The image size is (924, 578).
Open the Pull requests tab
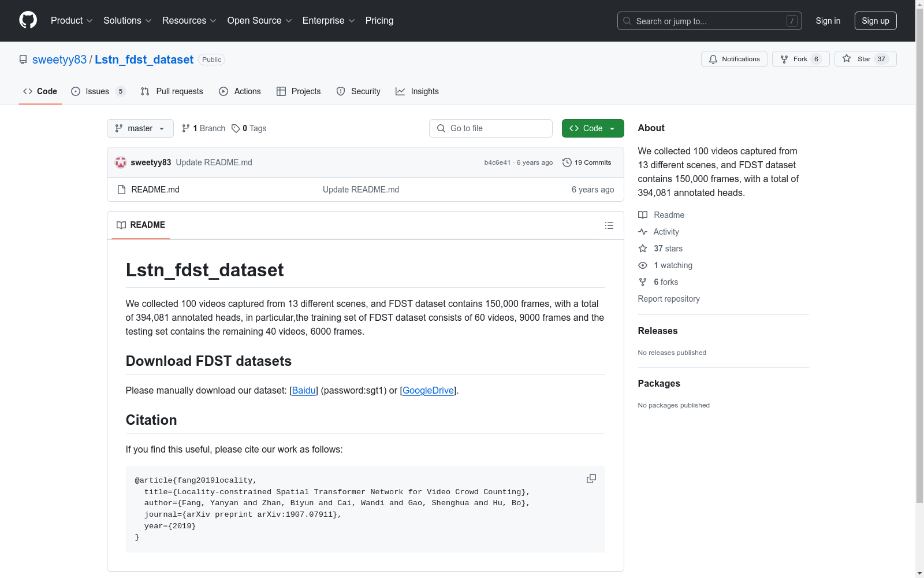tap(172, 91)
